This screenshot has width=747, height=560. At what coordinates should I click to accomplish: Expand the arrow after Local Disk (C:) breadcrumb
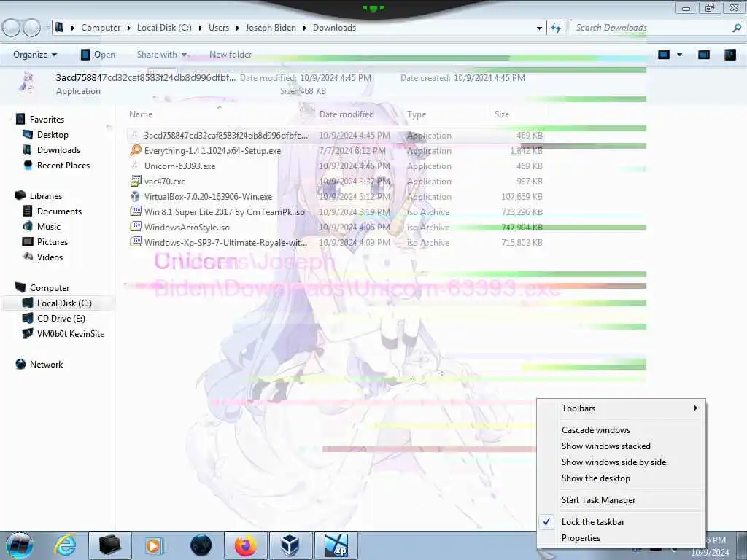200,28
